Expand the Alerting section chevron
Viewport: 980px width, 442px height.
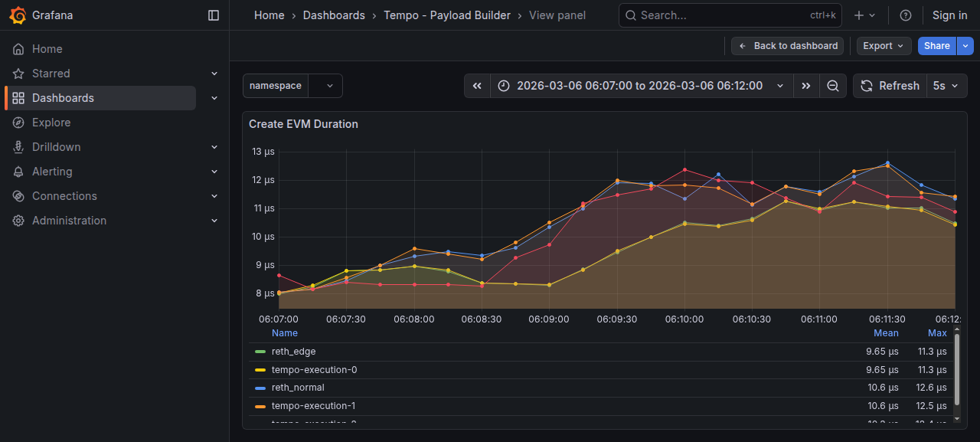click(214, 172)
